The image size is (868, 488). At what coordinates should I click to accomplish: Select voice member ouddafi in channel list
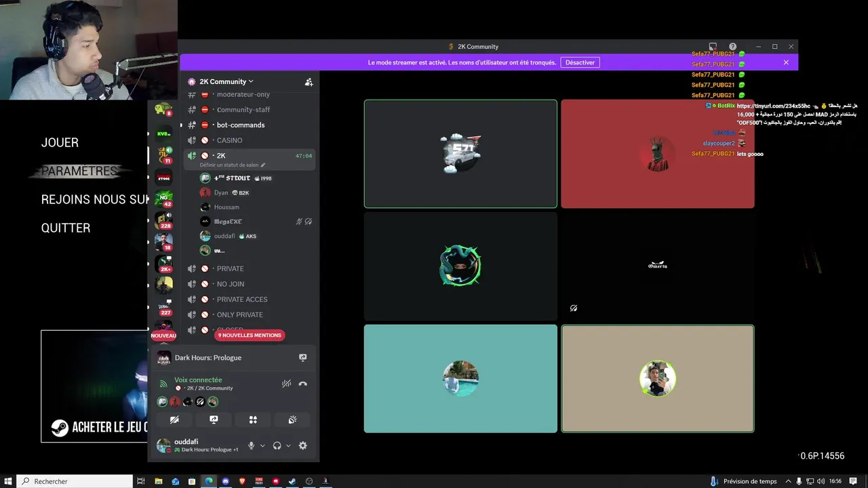(224, 236)
